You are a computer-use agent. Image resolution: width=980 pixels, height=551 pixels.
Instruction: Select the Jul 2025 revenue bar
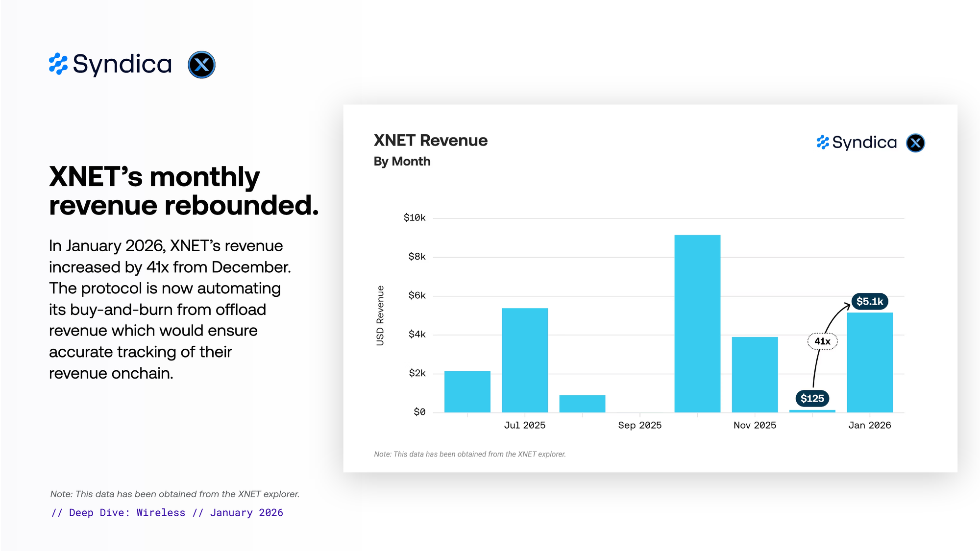pyautogui.click(x=525, y=360)
